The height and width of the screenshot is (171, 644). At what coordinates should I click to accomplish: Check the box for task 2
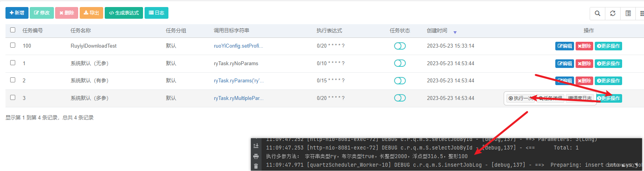13,80
